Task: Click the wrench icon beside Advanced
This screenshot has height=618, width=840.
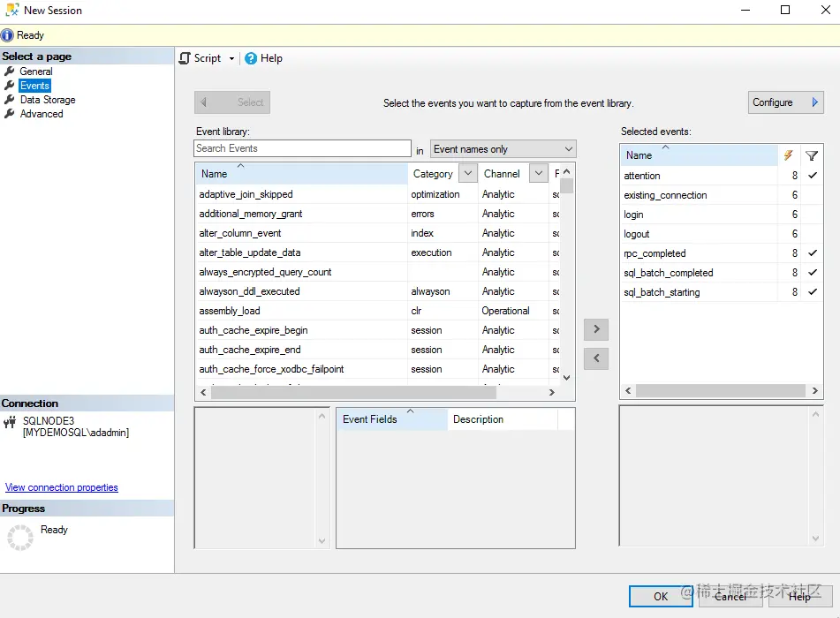Action: point(10,114)
